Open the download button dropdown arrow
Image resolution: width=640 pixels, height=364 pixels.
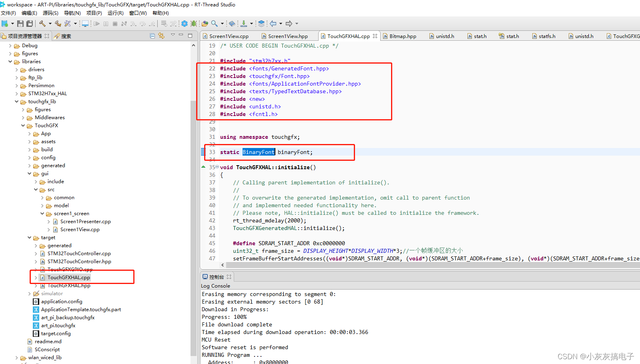[251, 24]
